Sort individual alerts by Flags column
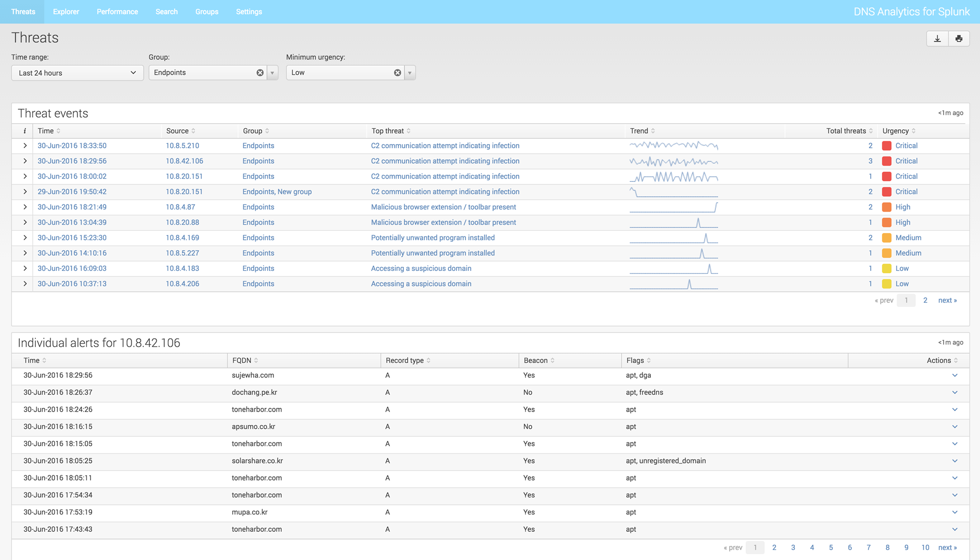Viewport: 980px width, 560px height. [x=638, y=360]
